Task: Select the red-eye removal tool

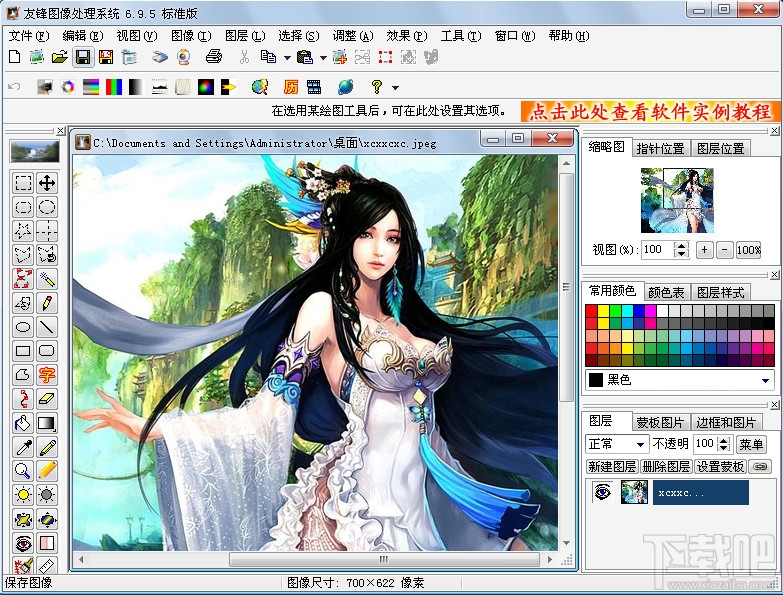Action: tap(23, 542)
